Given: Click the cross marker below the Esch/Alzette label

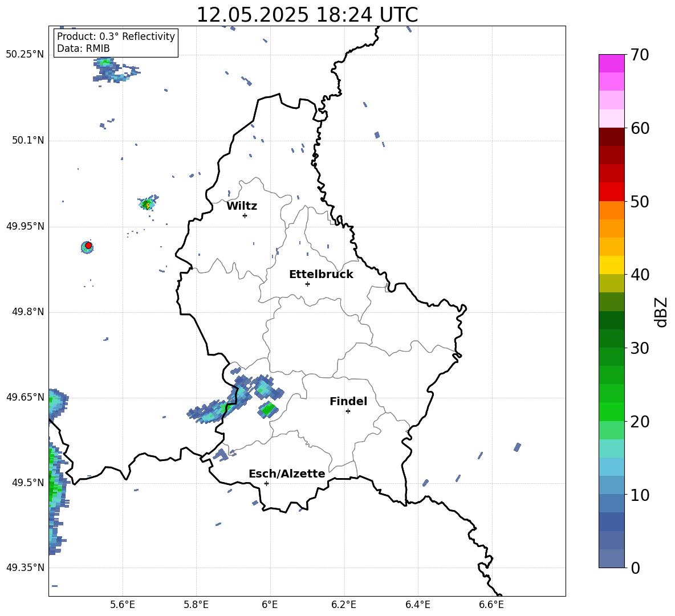Looking at the screenshot, I should 266,483.
